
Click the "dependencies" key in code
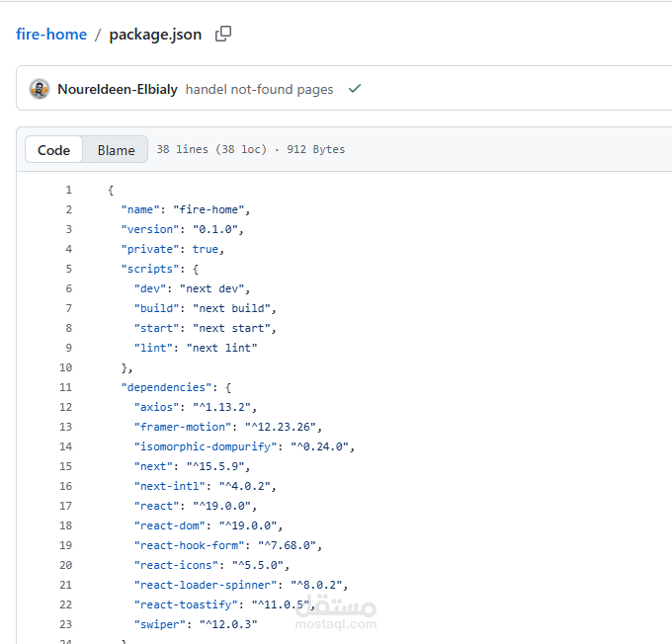click(x=167, y=387)
